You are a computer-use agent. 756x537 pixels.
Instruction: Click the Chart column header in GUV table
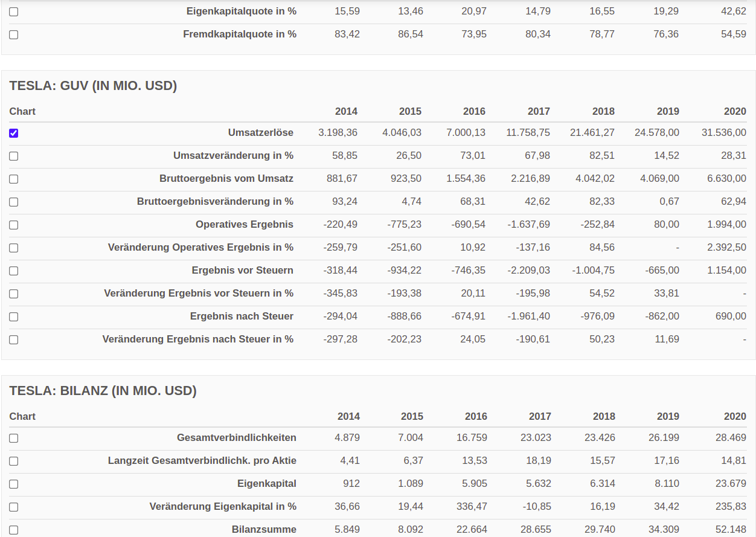tap(22, 111)
